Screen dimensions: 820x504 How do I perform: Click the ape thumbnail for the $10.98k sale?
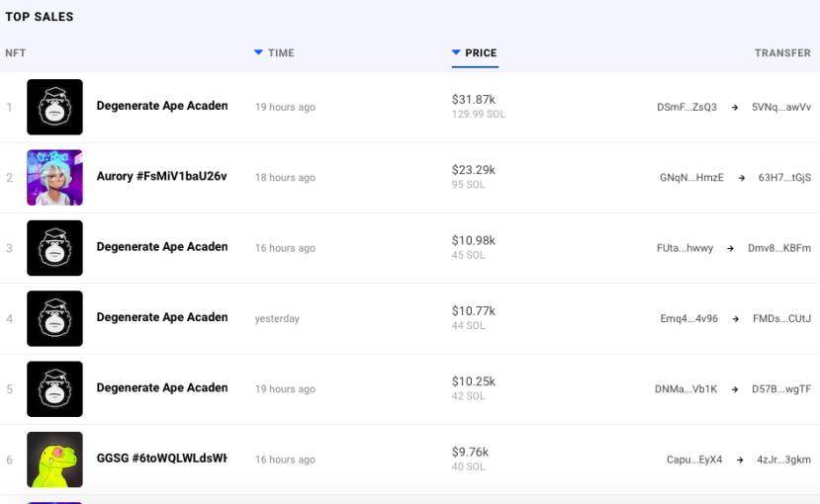point(54,248)
